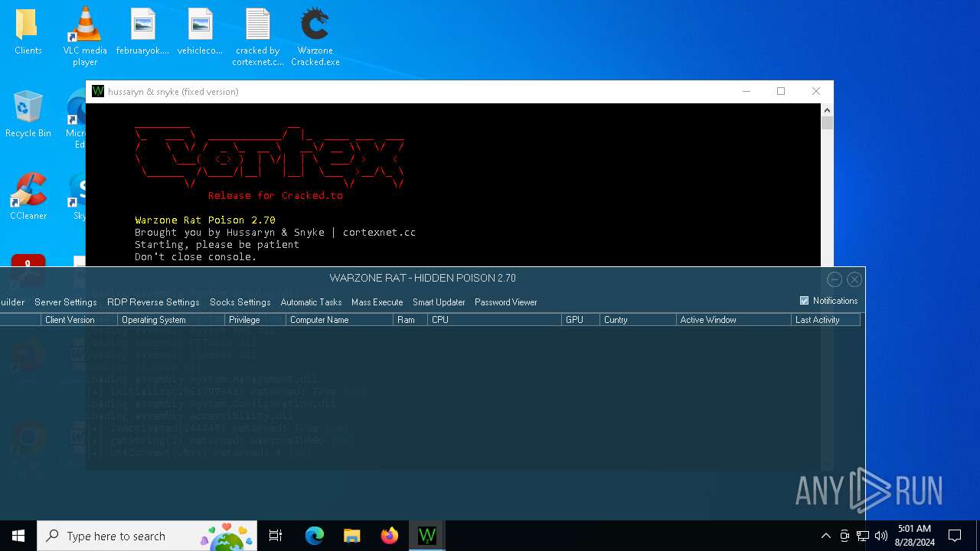Open the Clients folder on desktop
The image size is (980, 551).
point(28,31)
